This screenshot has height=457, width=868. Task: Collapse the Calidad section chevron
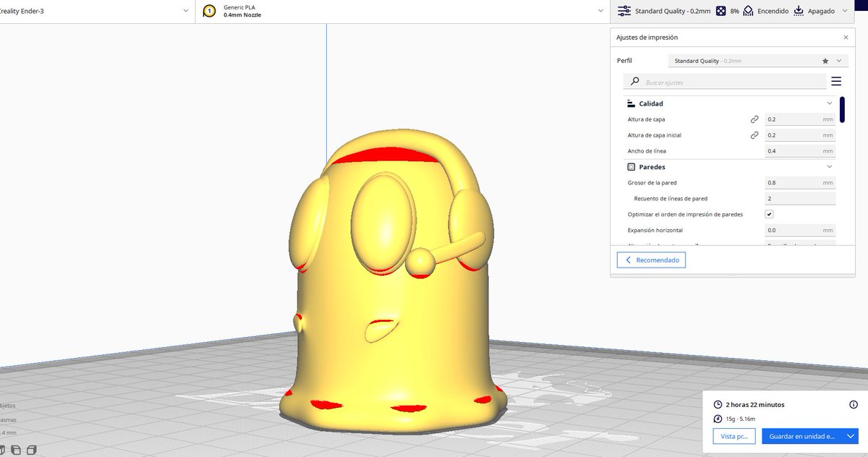tap(830, 103)
